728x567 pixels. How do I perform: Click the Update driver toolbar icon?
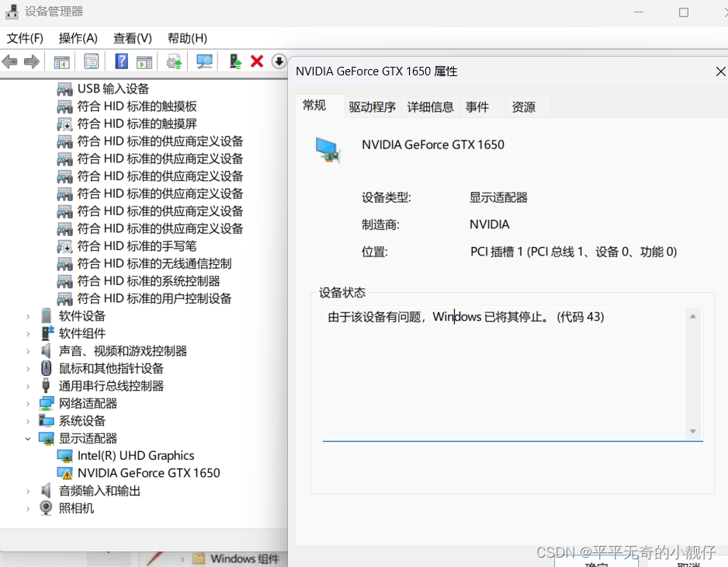[174, 62]
